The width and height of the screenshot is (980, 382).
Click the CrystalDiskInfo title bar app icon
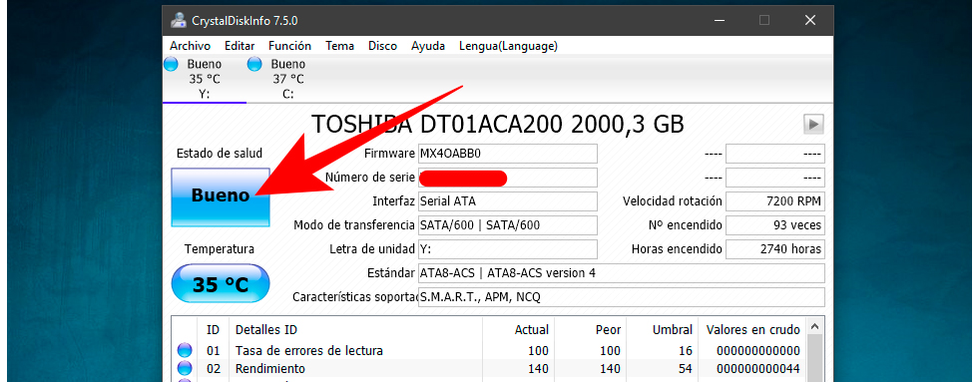coord(178,21)
